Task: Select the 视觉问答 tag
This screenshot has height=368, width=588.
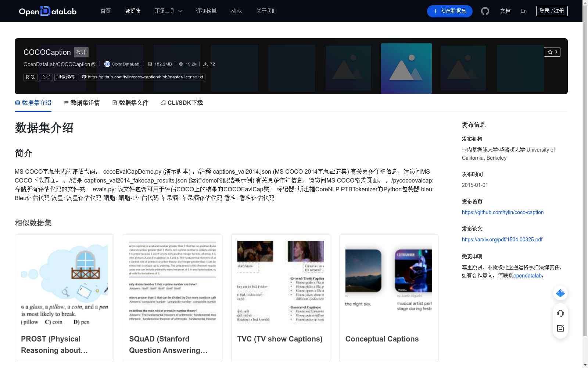Action: (66, 77)
